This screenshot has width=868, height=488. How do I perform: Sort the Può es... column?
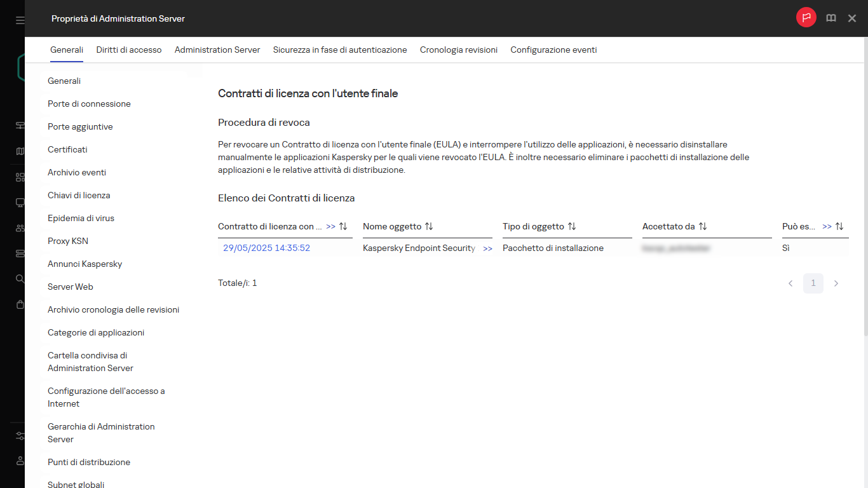point(839,227)
